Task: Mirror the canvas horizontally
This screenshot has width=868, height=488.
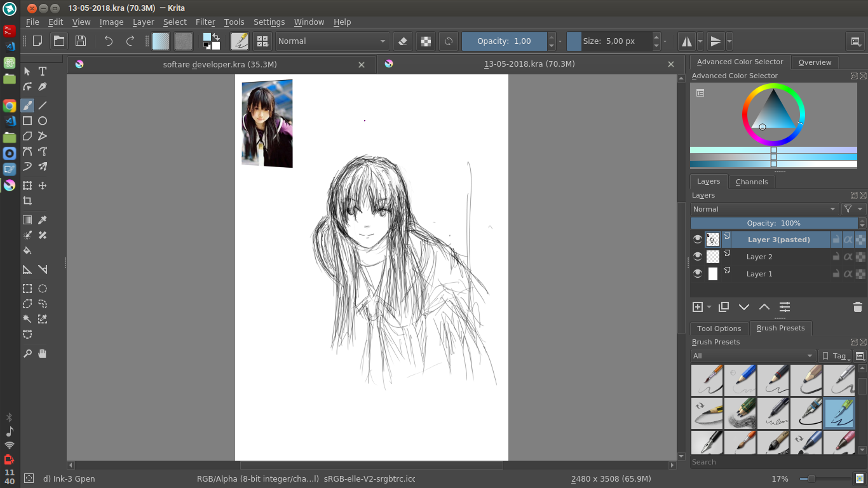Action: coord(686,41)
